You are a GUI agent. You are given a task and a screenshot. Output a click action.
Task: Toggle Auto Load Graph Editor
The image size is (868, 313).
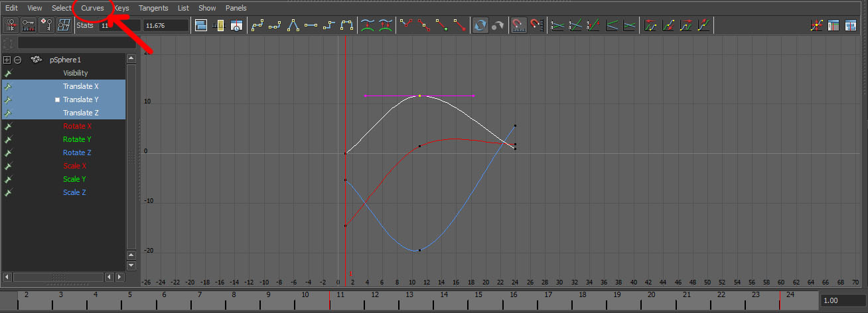tap(480, 25)
